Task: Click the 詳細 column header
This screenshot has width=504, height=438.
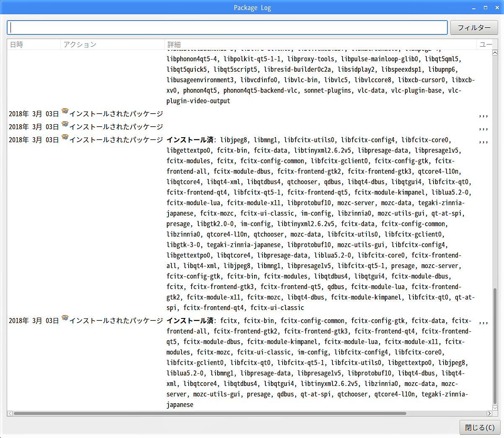Action: [321, 44]
